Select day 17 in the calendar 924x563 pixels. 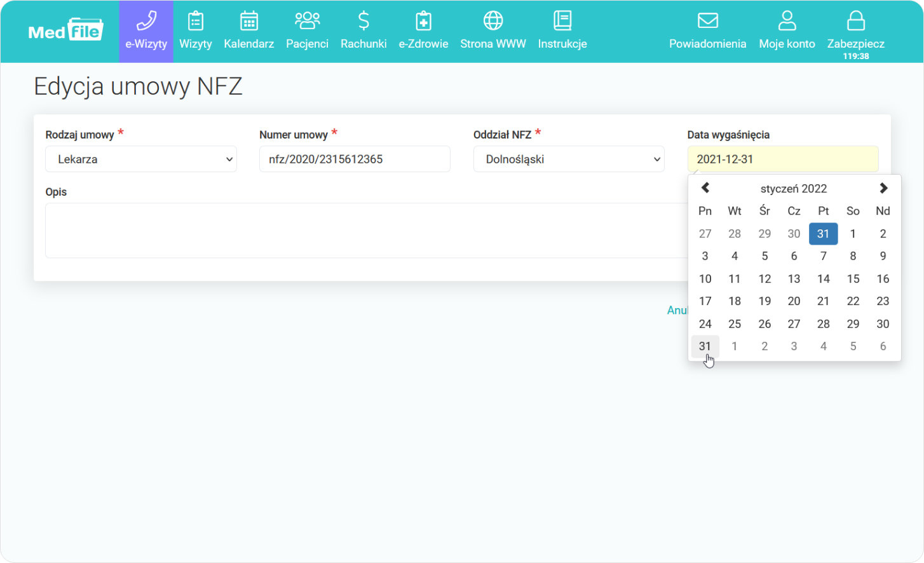705,301
